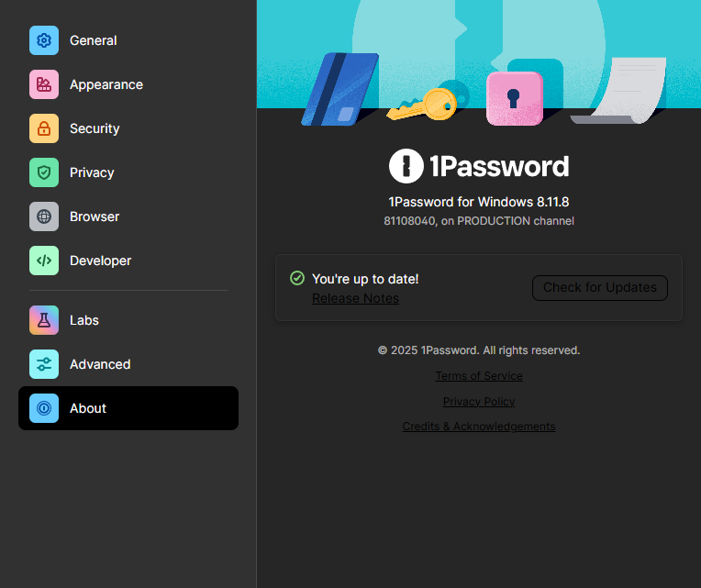Viewport: 701px width, 588px height.
Task: Switch to the Developer settings tab
Action: tap(128, 261)
